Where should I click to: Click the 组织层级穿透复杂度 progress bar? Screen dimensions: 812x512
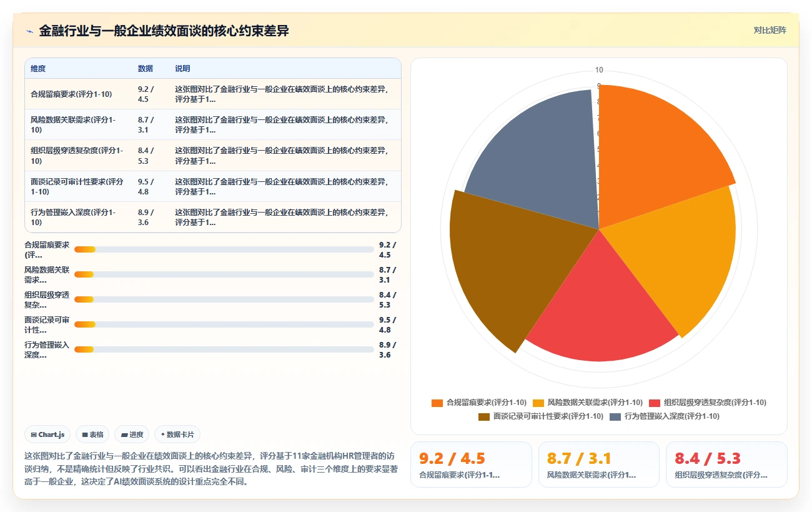[224, 299]
